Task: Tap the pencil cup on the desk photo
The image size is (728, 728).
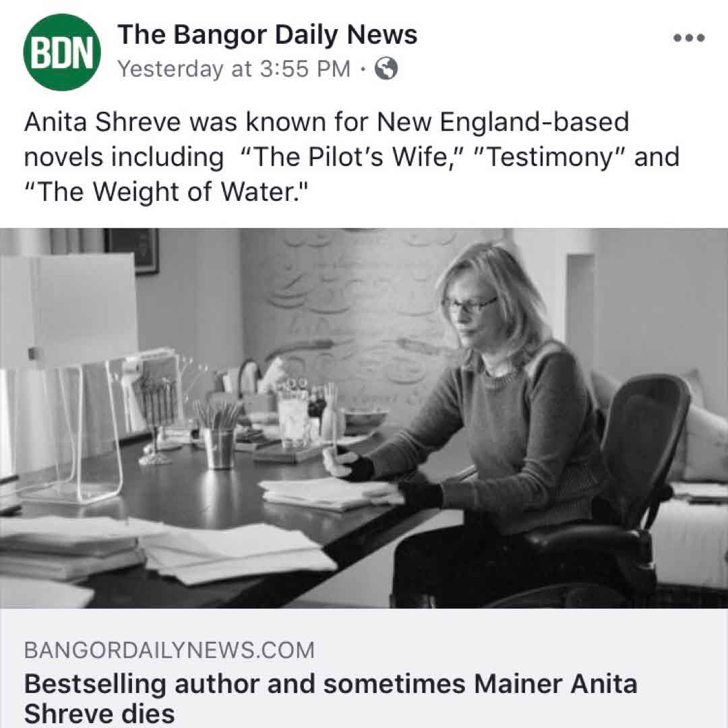Action: pyautogui.click(x=218, y=445)
